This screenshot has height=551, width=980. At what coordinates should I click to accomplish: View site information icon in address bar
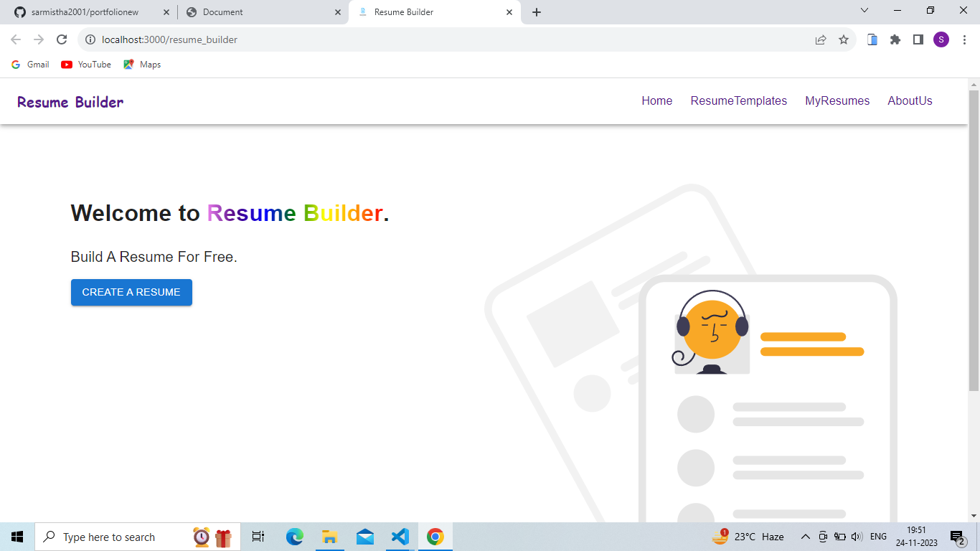click(x=90, y=39)
